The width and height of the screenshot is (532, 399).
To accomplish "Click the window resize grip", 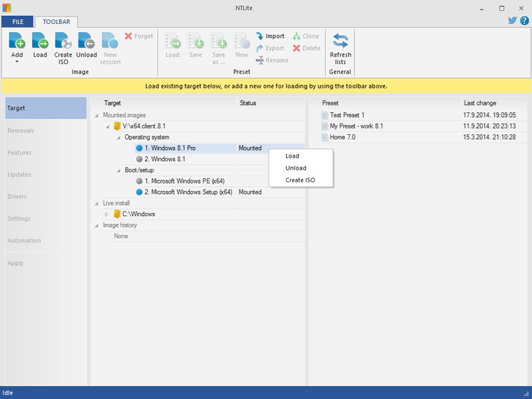I will (527, 394).
